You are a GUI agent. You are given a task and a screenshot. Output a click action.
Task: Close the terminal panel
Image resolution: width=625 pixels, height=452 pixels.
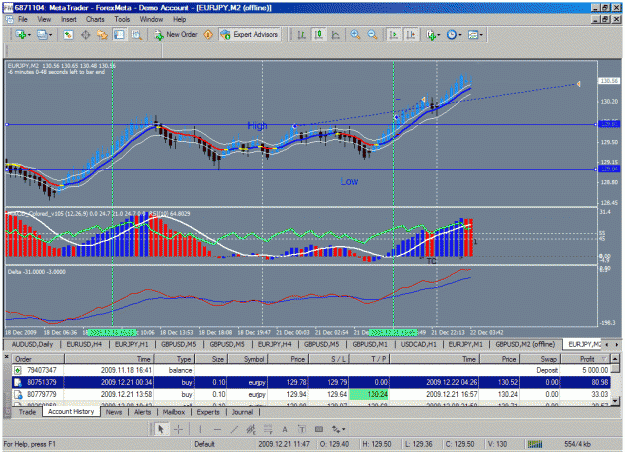[7, 357]
